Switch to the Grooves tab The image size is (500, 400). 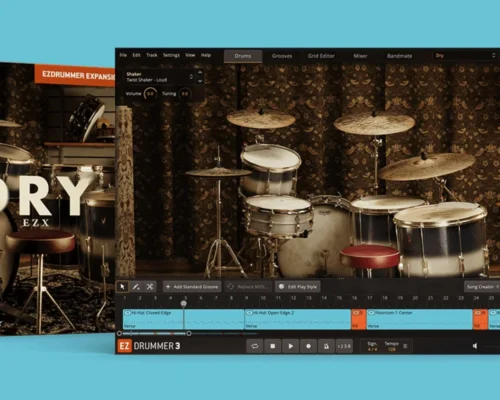pyautogui.click(x=282, y=56)
